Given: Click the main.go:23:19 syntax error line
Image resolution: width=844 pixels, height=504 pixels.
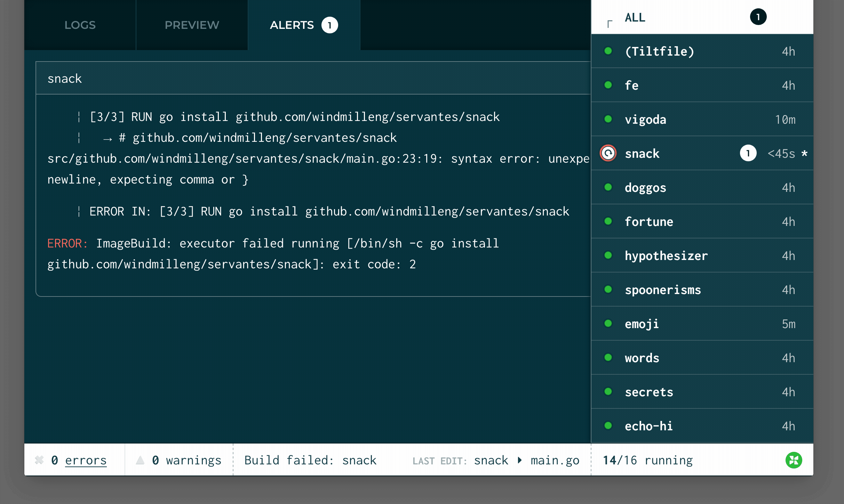Looking at the screenshot, I should point(319,158).
